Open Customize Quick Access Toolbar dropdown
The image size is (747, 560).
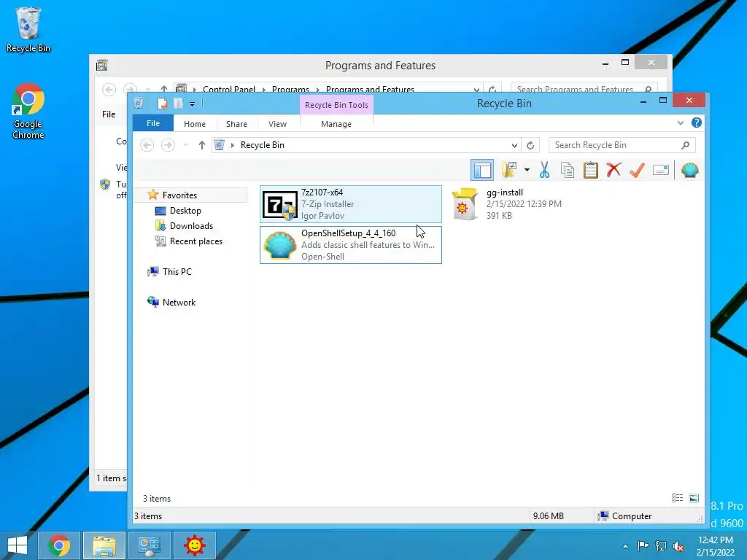pyautogui.click(x=192, y=104)
